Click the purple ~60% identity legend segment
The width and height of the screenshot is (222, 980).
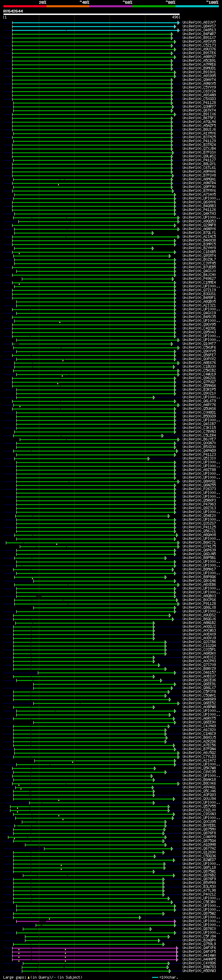(x=111, y=7)
